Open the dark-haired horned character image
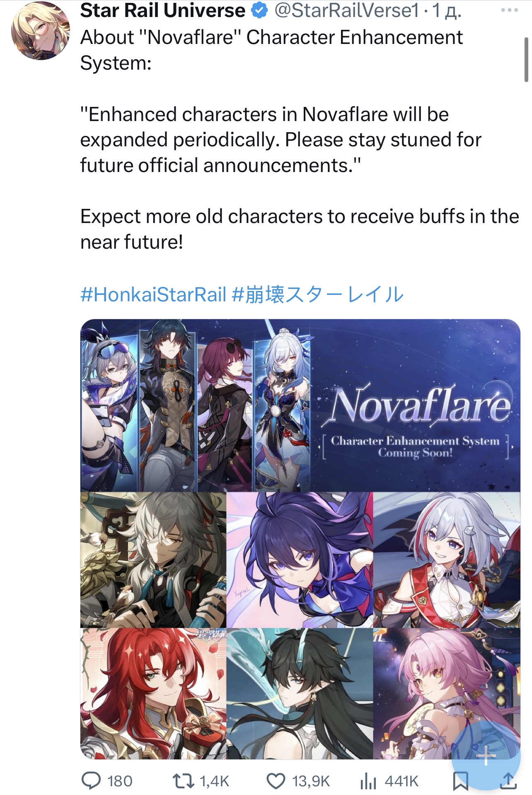The image size is (532, 795). [300, 693]
